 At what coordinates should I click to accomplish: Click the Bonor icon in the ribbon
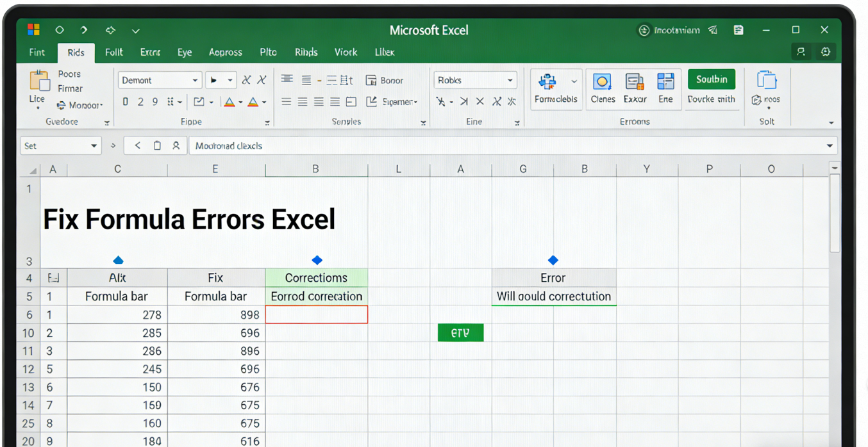(x=371, y=80)
